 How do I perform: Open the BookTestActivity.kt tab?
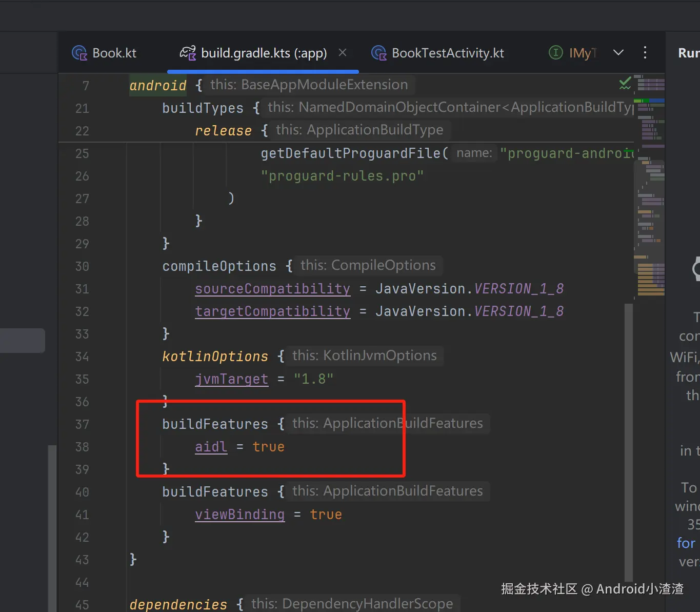coord(438,53)
